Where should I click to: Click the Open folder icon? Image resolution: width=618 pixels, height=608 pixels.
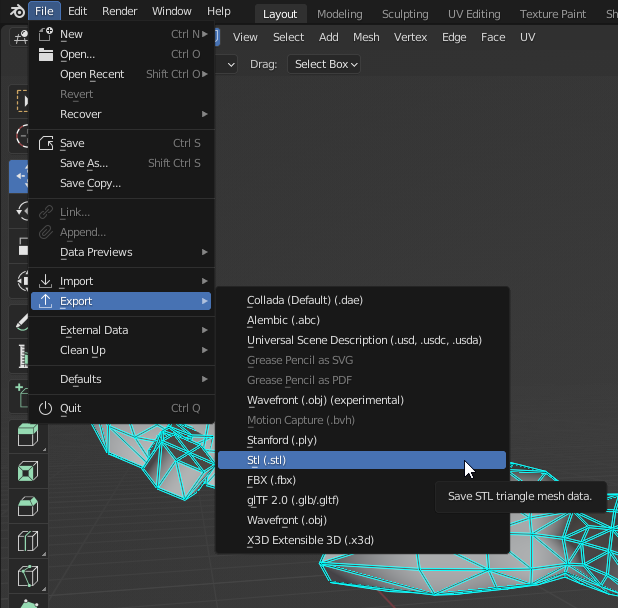[46, 54]
